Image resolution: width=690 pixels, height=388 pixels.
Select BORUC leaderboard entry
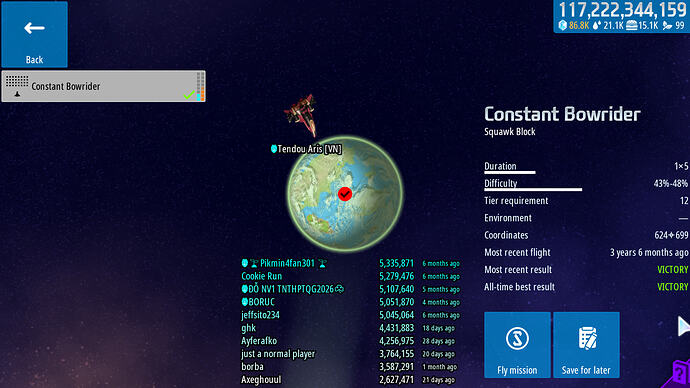[x=350, y=302]
